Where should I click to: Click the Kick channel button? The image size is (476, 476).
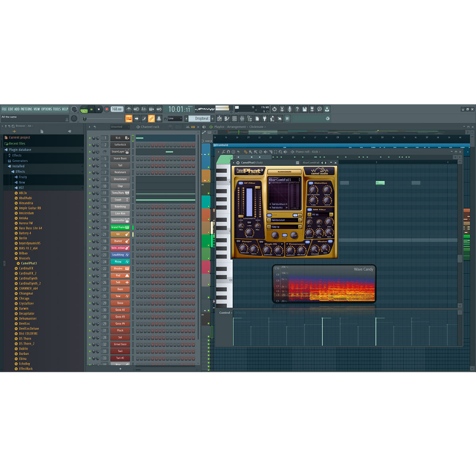pyautogui.click(x=120, y=138)
